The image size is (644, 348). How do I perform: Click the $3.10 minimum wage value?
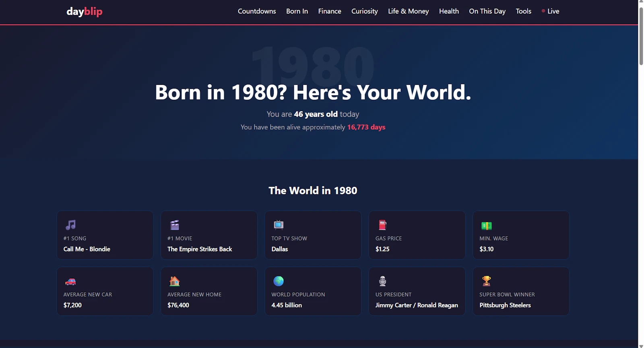click(x=487, y=249)
